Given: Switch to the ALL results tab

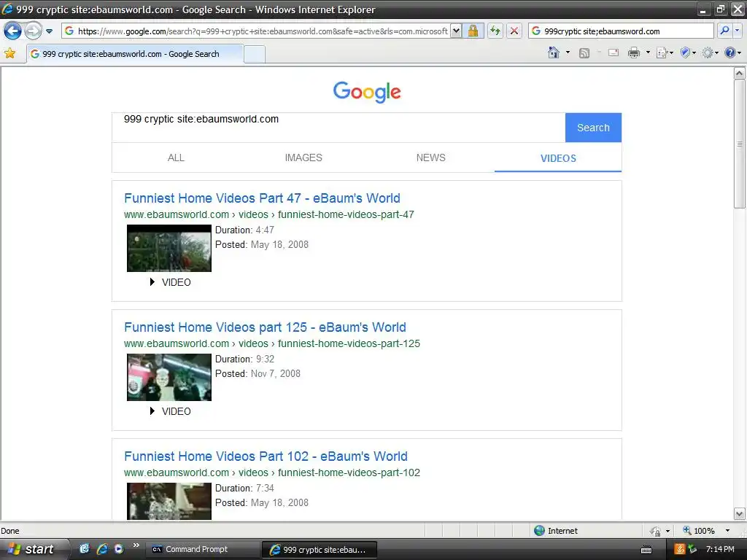Looking at the screenshot, I should coord(176,158).
